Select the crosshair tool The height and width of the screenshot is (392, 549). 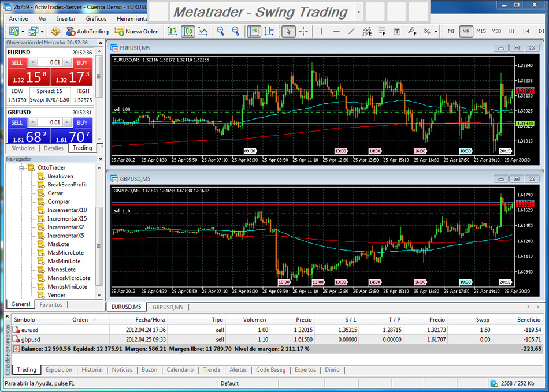tap(303, 31)
